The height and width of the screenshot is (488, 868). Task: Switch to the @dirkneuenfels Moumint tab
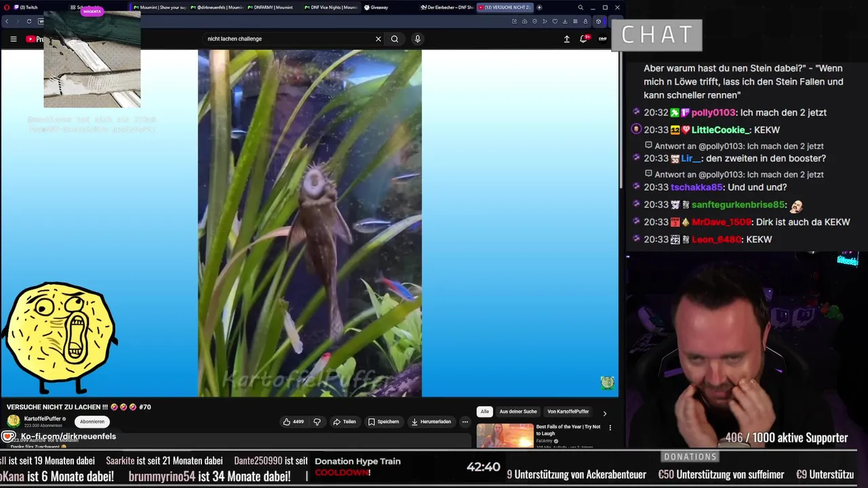coord(216,7)
